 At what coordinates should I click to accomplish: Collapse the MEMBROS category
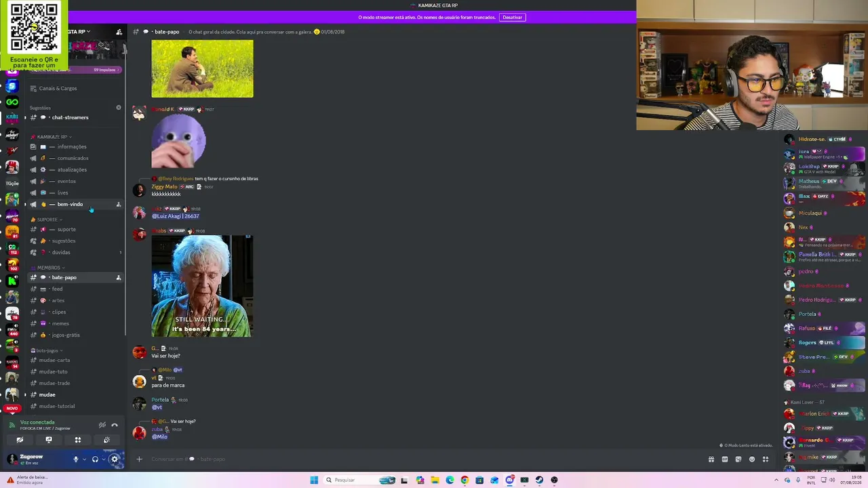click(50, 268)
